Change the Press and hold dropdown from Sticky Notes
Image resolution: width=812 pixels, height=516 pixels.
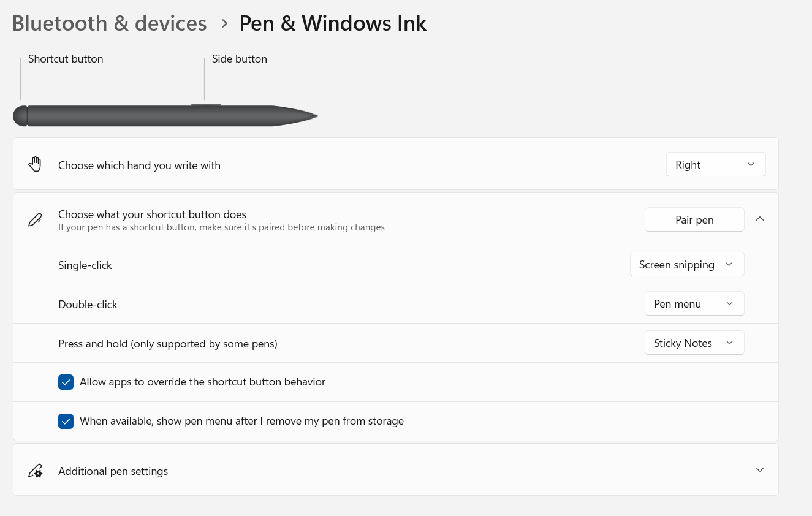click(694, 343)
